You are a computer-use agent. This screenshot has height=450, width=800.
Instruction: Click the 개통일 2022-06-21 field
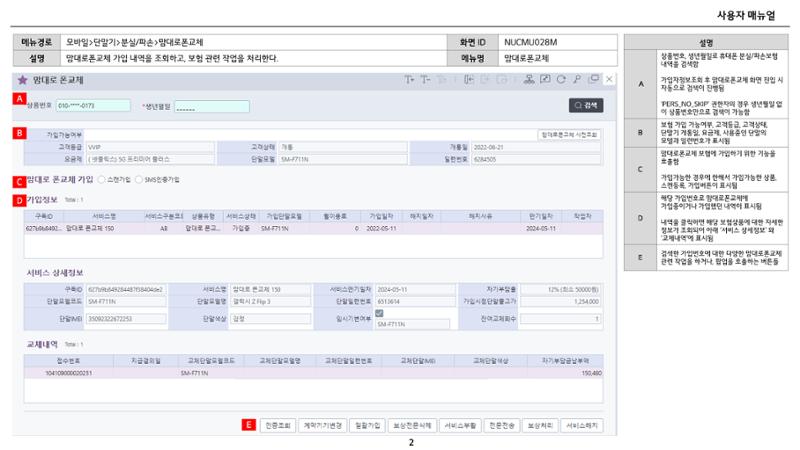[536, 147]
